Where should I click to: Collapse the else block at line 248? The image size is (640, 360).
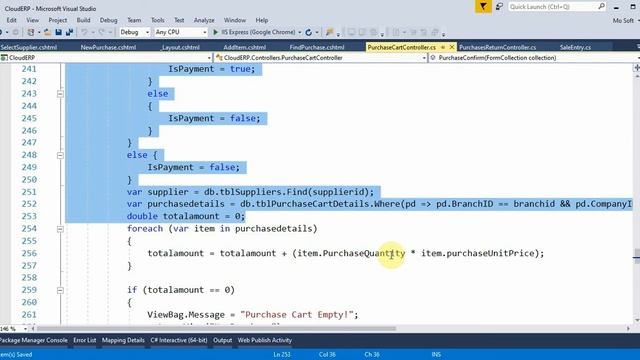pos(60,155)
